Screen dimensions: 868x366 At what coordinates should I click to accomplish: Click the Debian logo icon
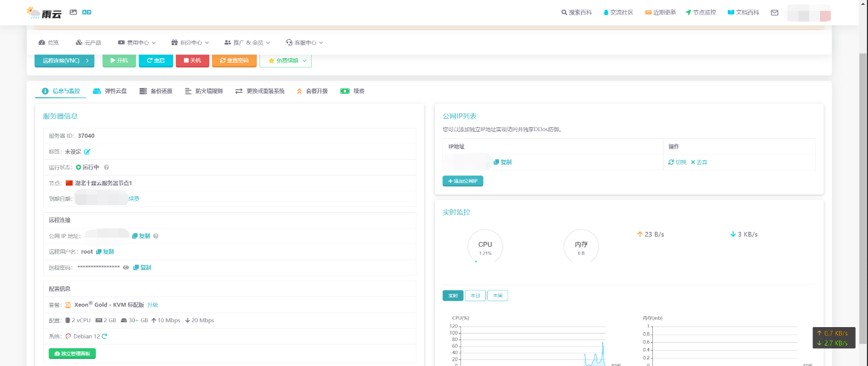point(69,336)
